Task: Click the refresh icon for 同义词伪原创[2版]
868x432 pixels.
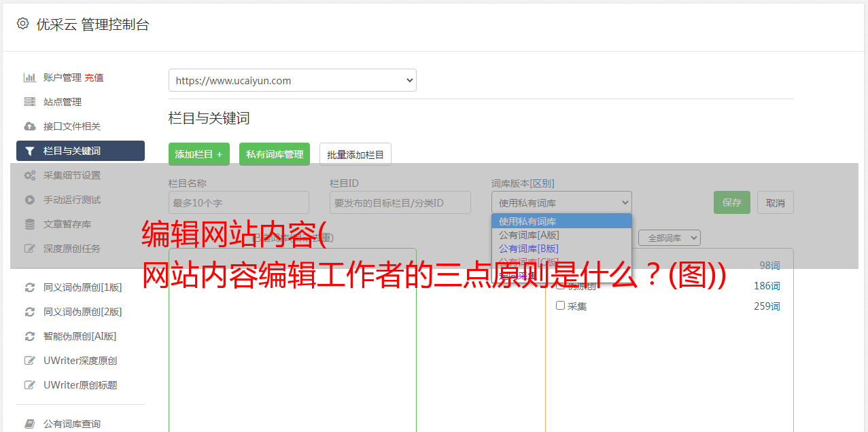Action: pyautogui.click(x=29, y=312)
